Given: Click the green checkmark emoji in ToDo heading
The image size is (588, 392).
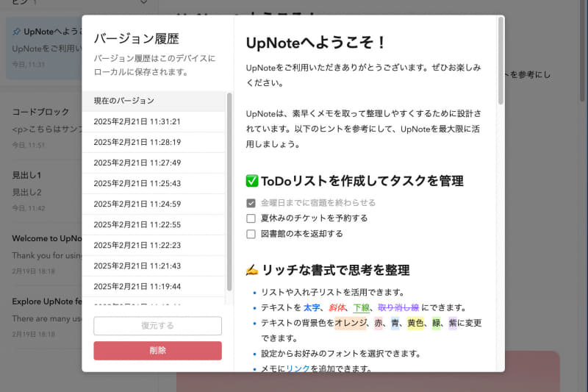Looking at the screenshot, I should pyautogui.click(x=252, y=181).
